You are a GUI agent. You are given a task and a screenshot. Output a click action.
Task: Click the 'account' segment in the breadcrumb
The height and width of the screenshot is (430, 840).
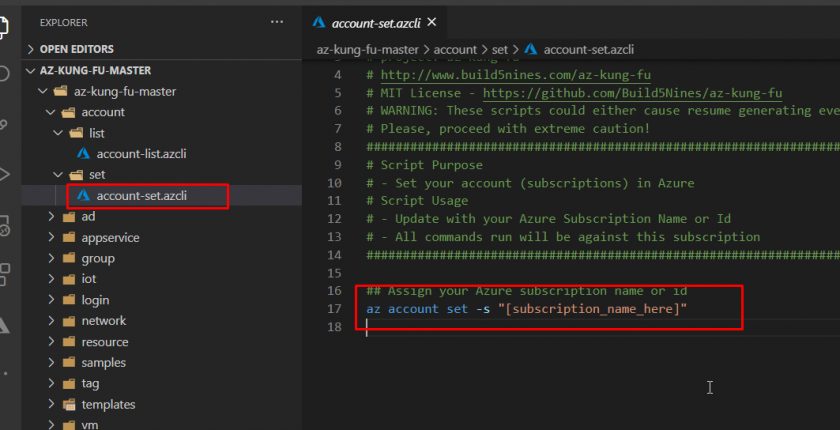(455, 49)
